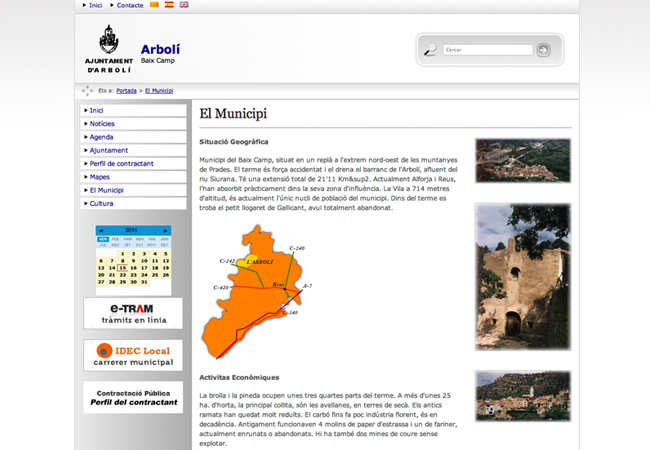Select JUN month in the calendar
Screen dimensions: 650x450
(164, 239)
